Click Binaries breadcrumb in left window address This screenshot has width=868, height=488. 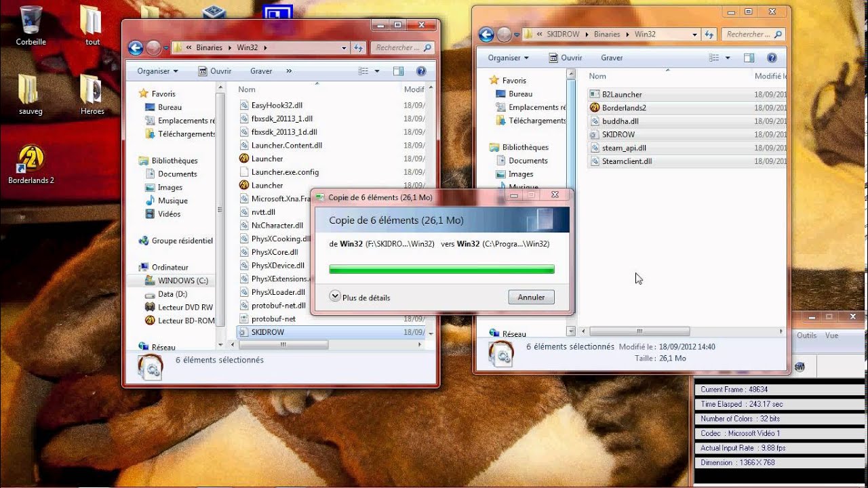tap(209, 47)
